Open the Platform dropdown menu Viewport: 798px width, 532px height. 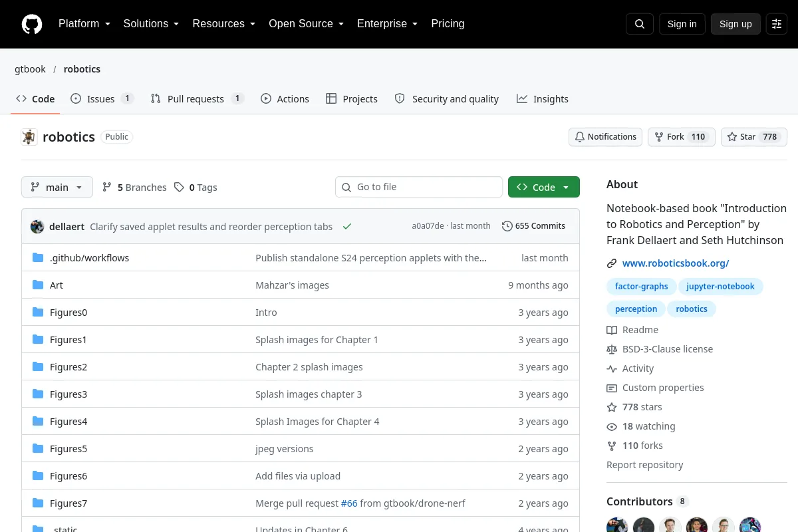click(84, 24)
